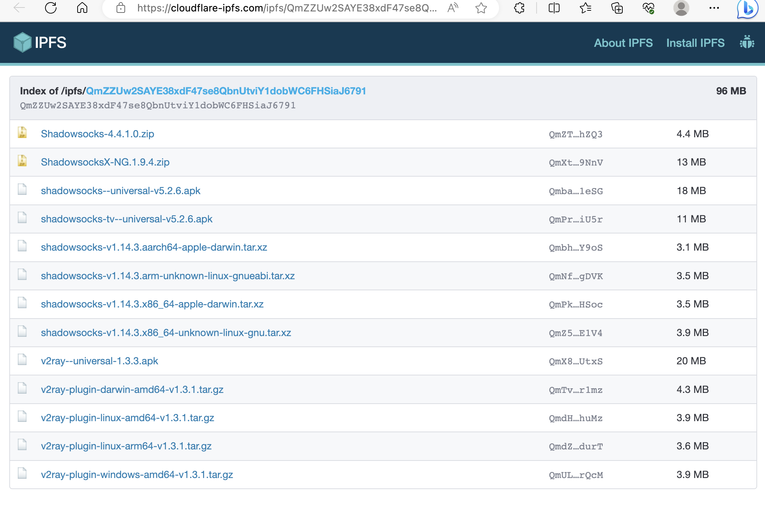The height and width of the screenshot is (532, 765).
Task: Open the Install IPFS link
Action: 695,43
